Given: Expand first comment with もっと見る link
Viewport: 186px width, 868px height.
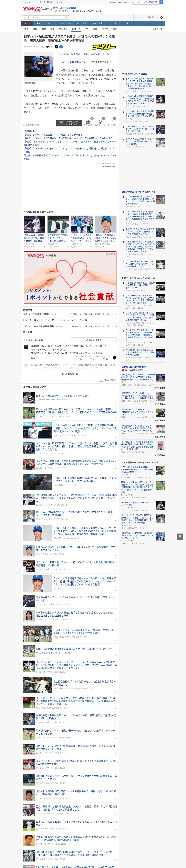Looking at the screenshot, I should coord(96,353).
